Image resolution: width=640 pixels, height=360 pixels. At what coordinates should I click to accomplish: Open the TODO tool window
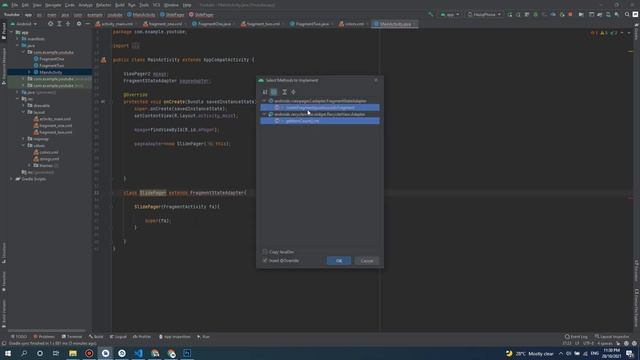19,337
